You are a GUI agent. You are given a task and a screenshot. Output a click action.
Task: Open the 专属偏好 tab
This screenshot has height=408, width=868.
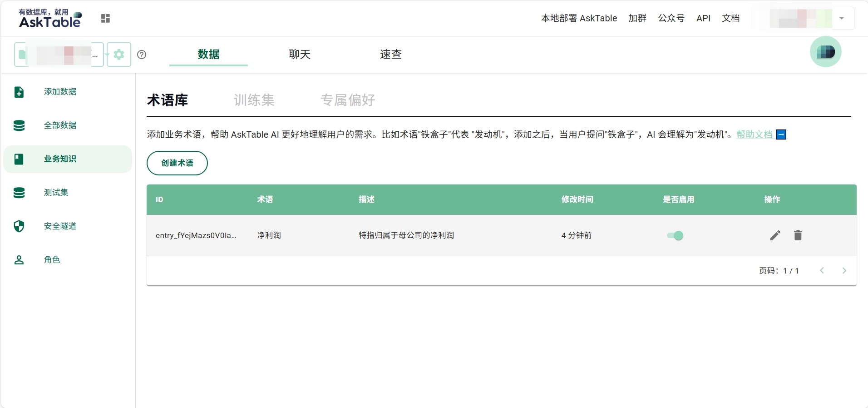[348, 100]
